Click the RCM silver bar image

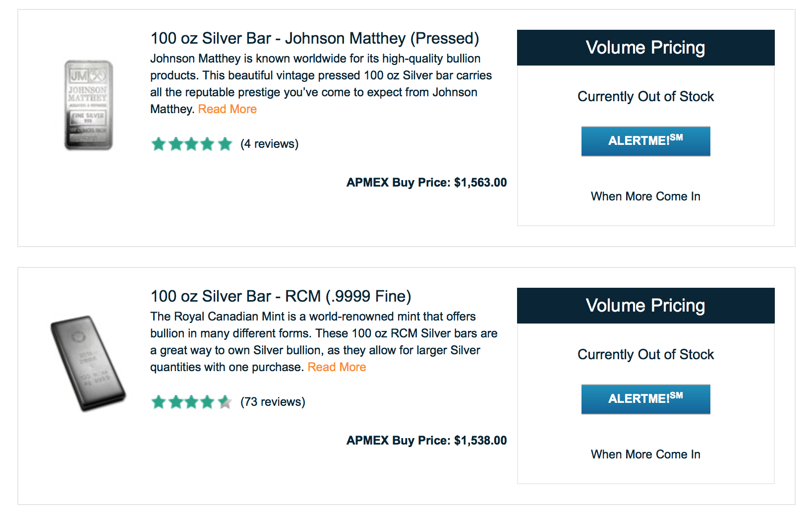[x=88, y=363]
